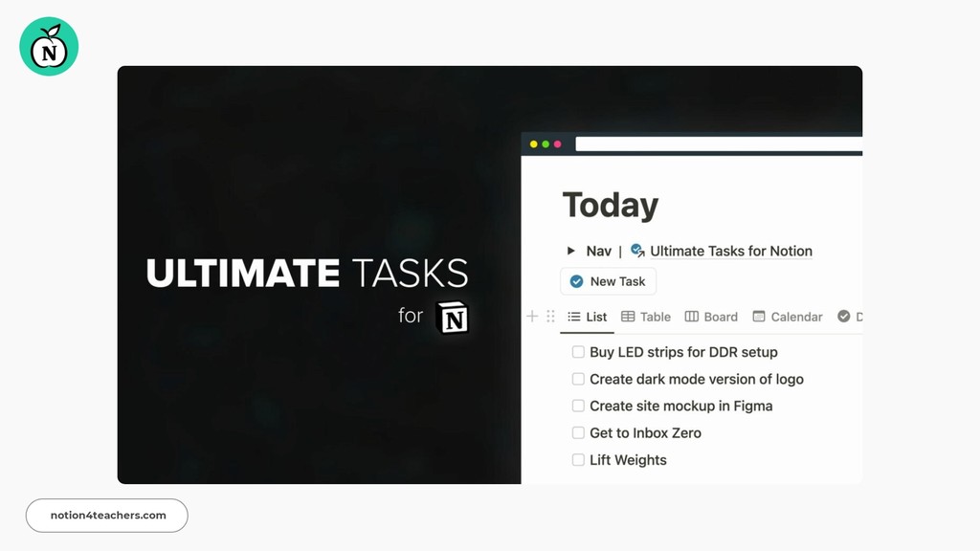Check off 'Buy LED strips for DDR setup'

578,352
